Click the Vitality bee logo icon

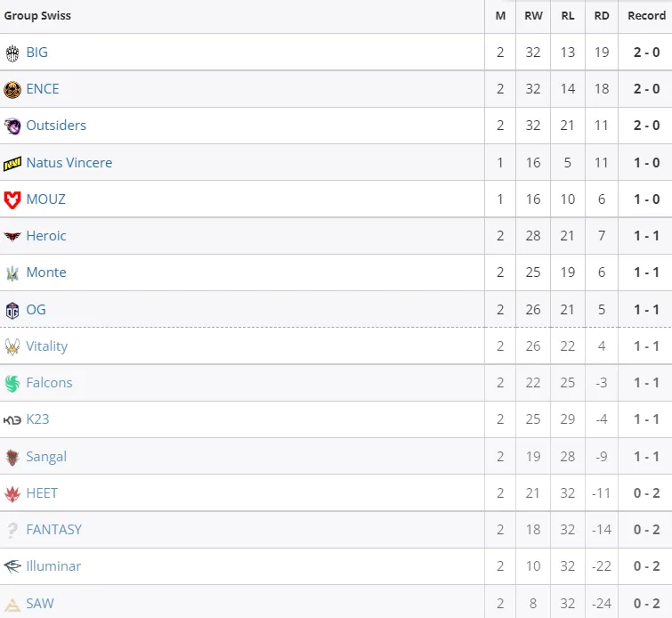[x=12, y=346]
